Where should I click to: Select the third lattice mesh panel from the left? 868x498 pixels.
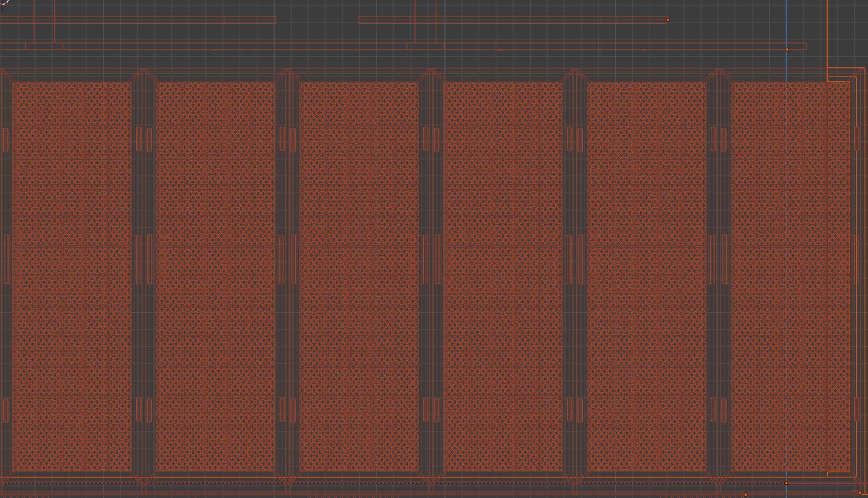(x=359, y=277)
